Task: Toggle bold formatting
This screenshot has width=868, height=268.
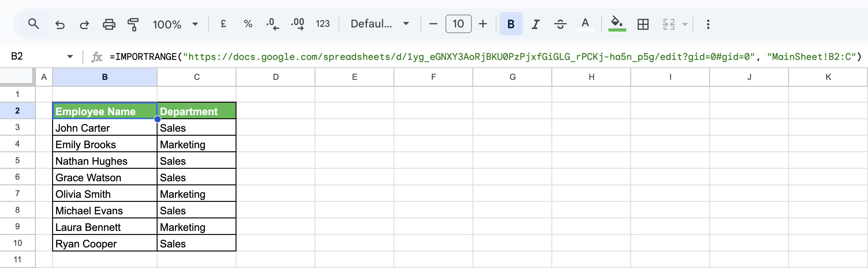Action: (x=511, y=24)
